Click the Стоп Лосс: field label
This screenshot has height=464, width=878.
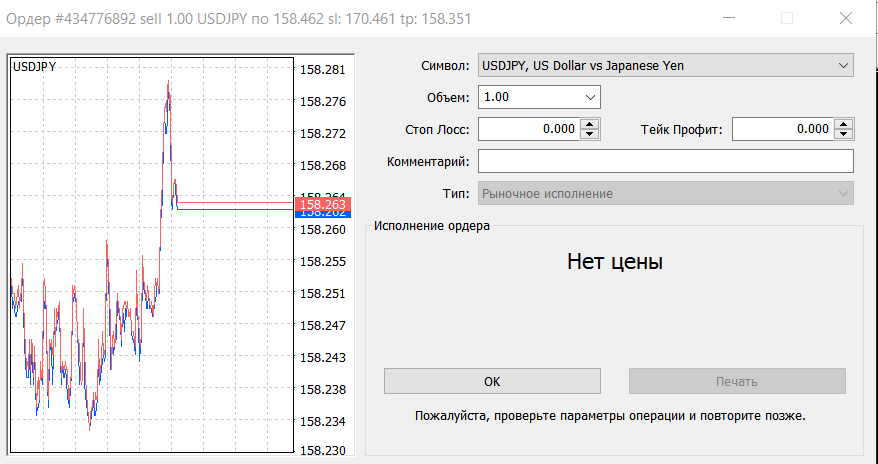coord(437,130)
